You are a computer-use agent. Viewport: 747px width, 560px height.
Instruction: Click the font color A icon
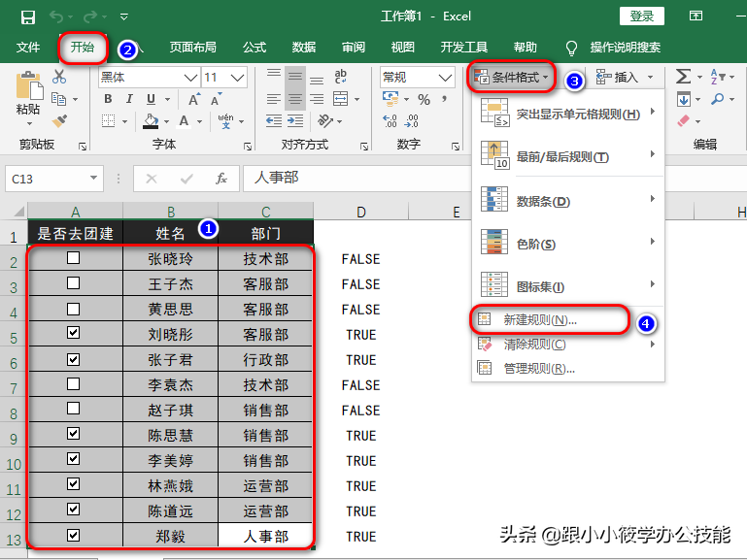pyautogui.click(x=184, y=121)
